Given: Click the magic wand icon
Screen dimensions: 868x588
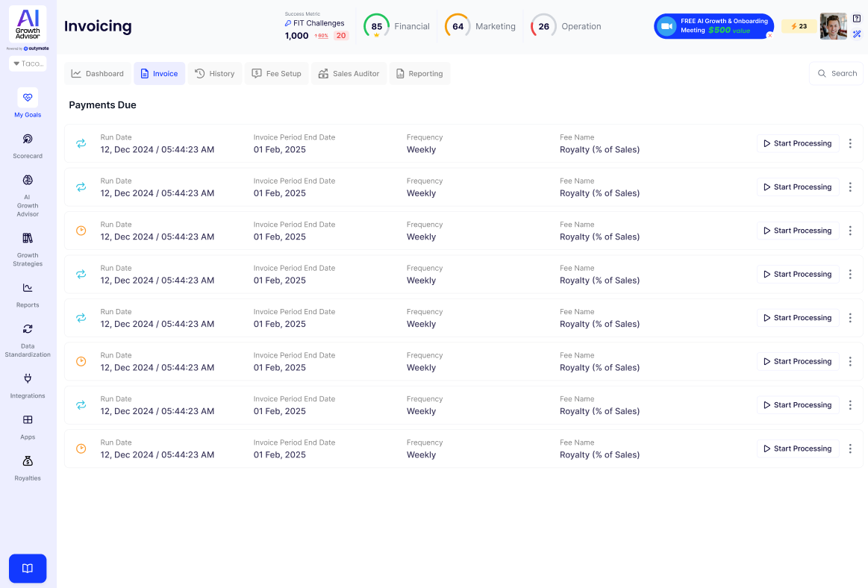Looking at the screenshot, I should (x=857, y=34).
